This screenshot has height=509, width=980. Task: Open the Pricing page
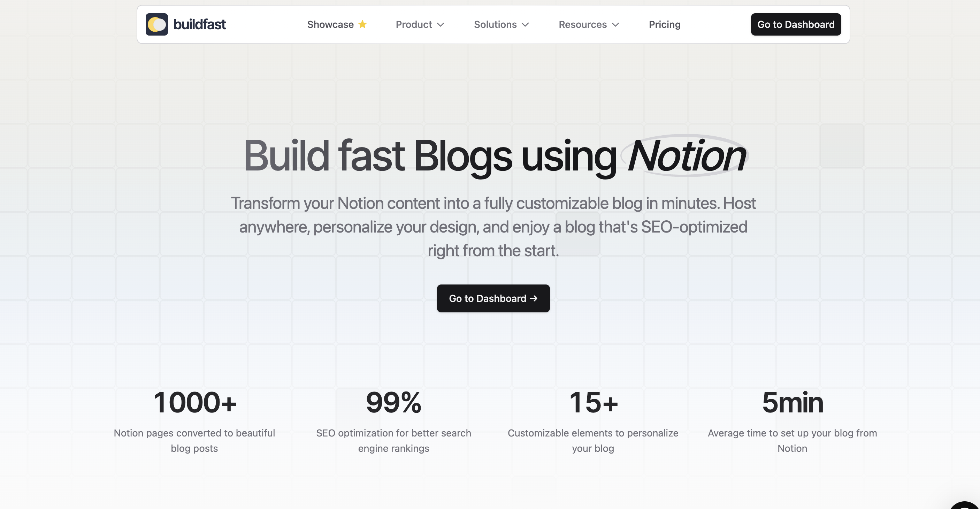[x=665, y=24]
